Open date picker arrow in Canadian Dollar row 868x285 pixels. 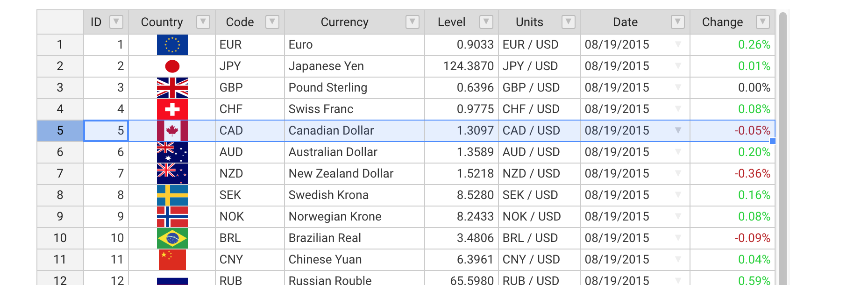click(678, 130)
